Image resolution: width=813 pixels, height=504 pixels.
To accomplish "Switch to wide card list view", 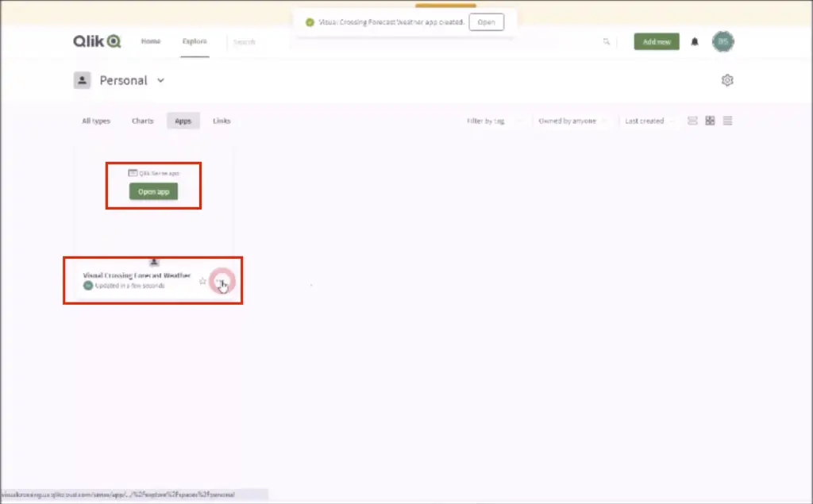I will tap(692, 121).
